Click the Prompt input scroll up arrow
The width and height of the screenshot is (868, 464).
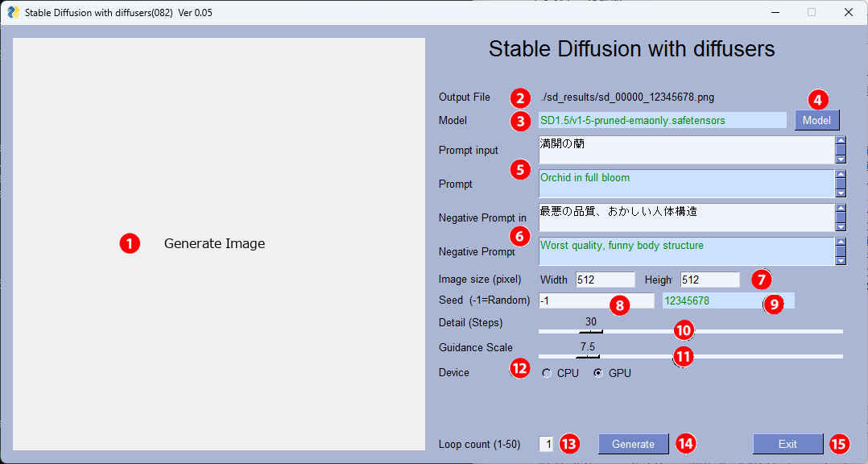841,142
